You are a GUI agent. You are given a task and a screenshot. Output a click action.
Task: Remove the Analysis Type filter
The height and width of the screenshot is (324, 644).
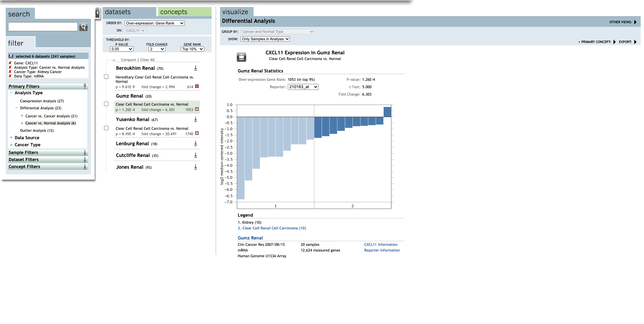(x=10, y=67)
